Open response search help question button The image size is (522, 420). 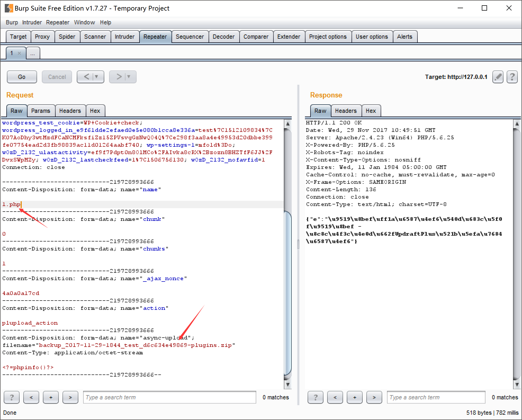pos(316,397)
